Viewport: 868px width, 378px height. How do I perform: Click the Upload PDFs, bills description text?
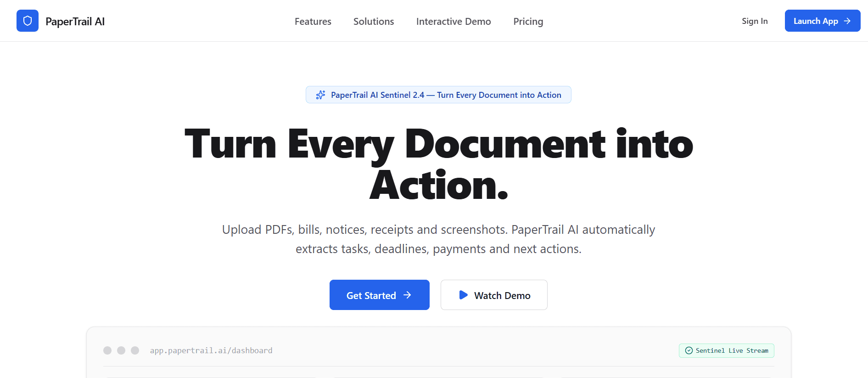click(x=438, y=239)
